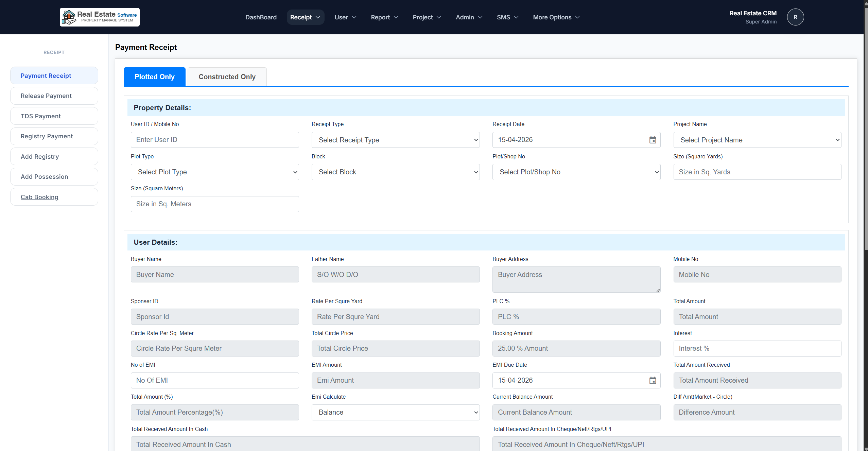Open the Receipt Date calendar picker icon
The image size is (868, 451).
tap(653, 140)
